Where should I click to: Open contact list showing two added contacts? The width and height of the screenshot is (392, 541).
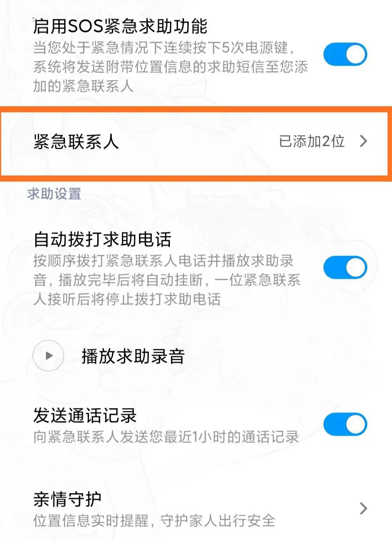coord(311,142)
